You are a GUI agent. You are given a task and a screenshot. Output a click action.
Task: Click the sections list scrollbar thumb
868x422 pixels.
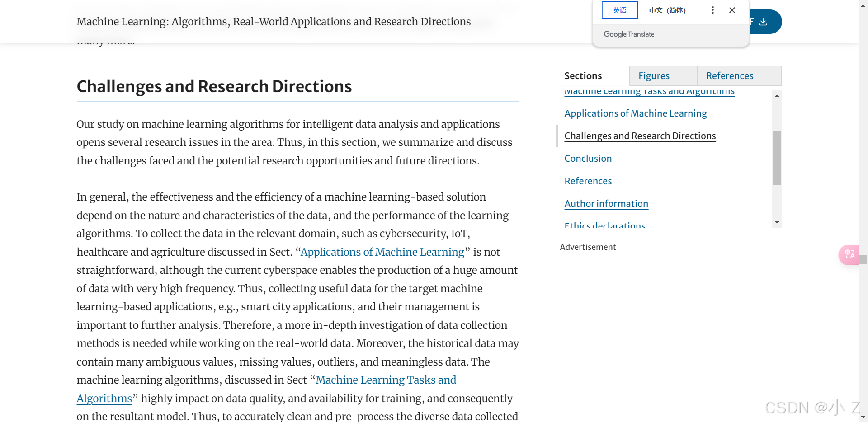tap(777, 158)
